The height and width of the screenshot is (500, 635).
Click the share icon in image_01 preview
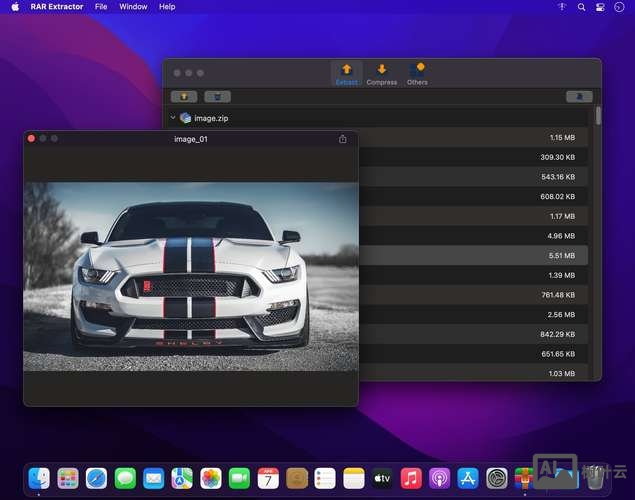pos(343,139)
